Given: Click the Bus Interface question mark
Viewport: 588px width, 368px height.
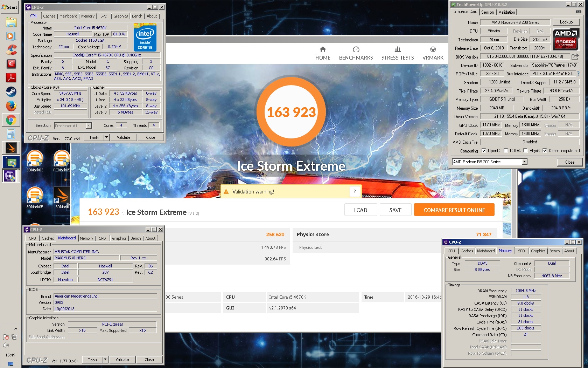Looking at the screenshot, I should click(578, 74).
